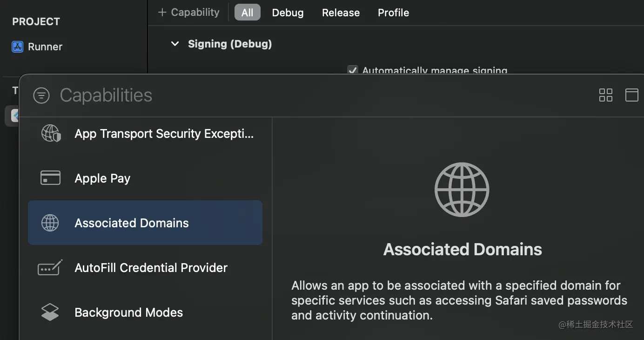The image size is (644, 340).
Task: Select Background Modes capability row
Action: click(x=145, y=312)
